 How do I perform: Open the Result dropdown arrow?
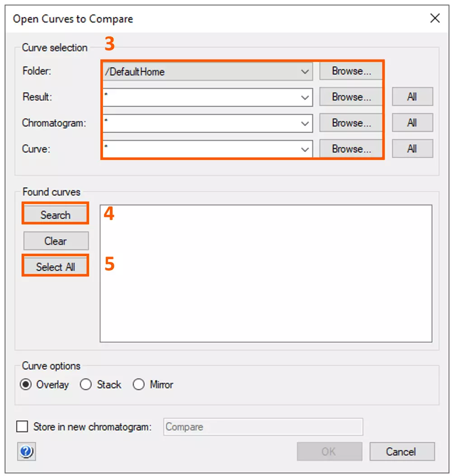point(305,97)
